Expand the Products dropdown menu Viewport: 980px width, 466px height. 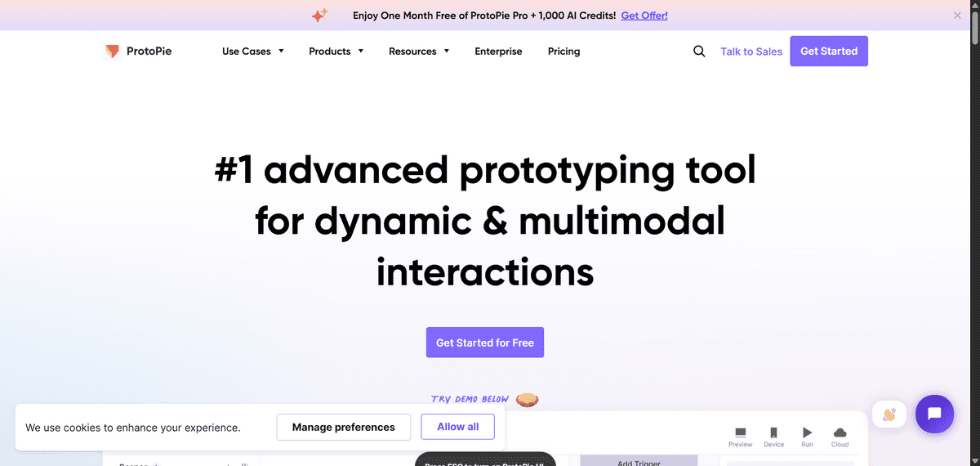[336, 52]
